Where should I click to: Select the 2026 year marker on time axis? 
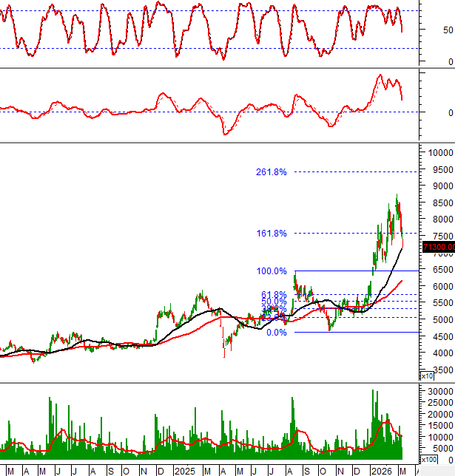point(381,471)
